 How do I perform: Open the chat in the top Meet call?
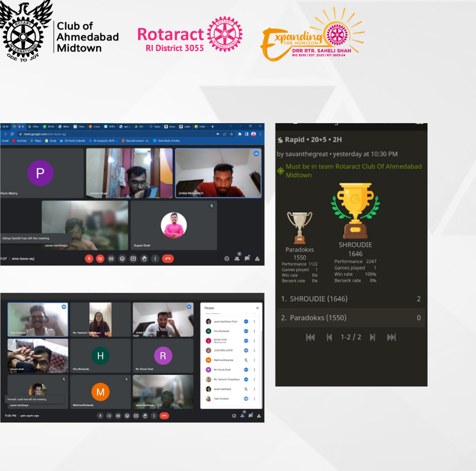(x=247, y=258)
